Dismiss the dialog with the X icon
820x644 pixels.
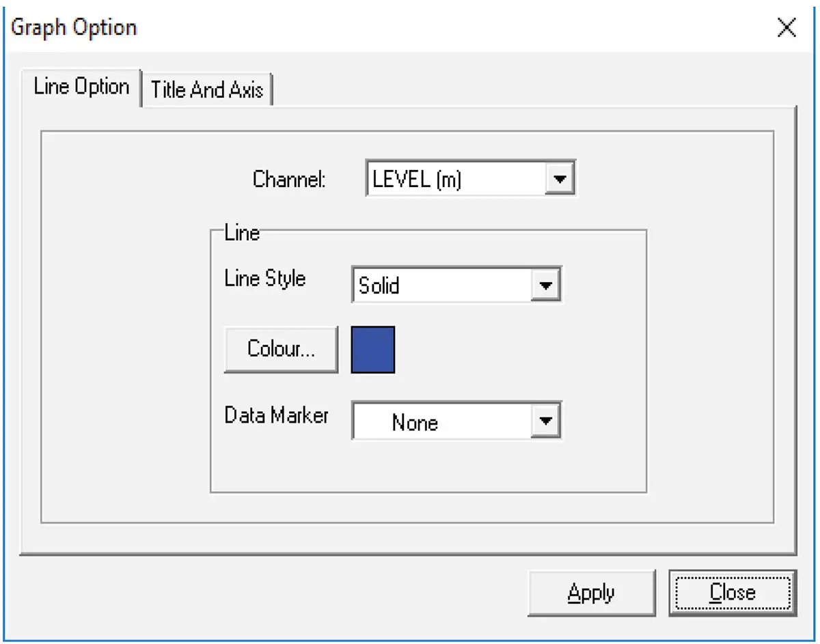[787, 28]
